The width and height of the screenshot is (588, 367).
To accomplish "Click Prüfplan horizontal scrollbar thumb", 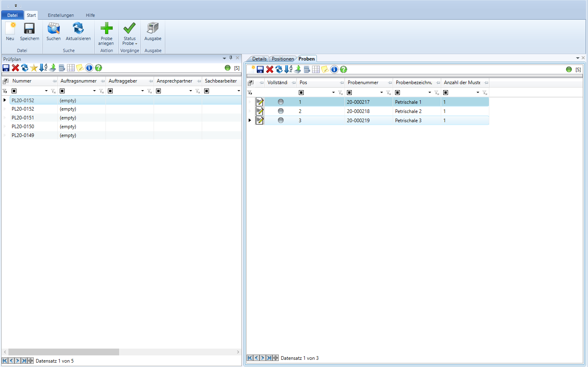I will point(64,352).
